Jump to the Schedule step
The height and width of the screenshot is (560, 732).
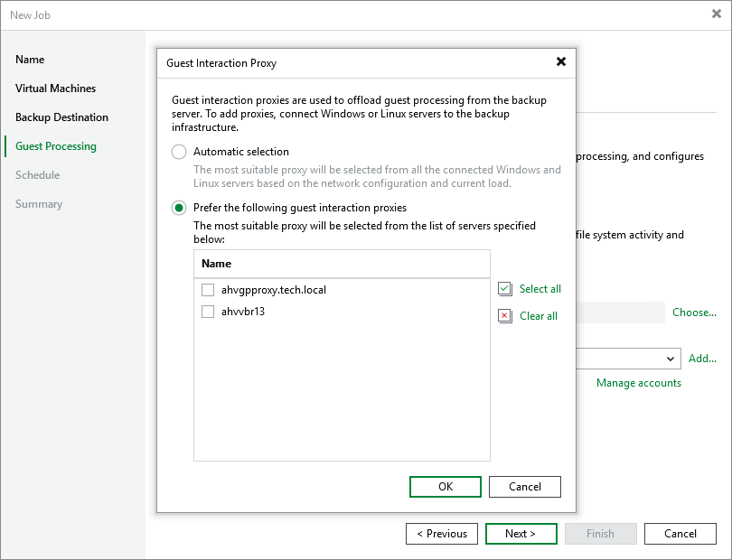pyautogui.click(x=37, y=175)
